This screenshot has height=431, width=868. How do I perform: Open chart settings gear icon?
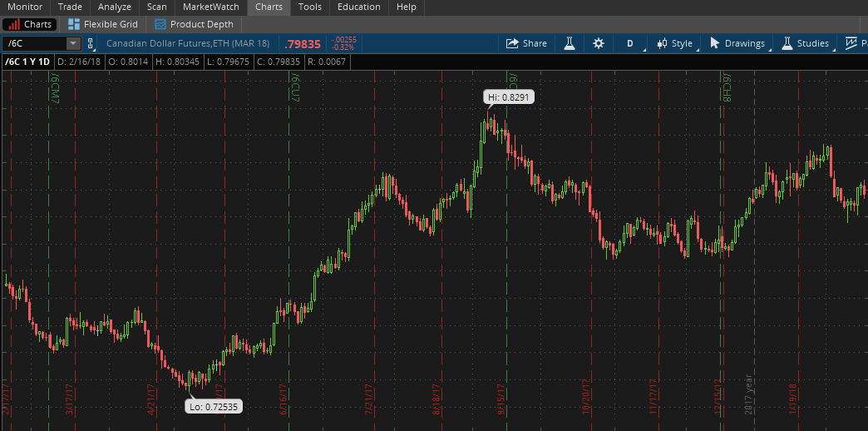[x=599, y=43]
